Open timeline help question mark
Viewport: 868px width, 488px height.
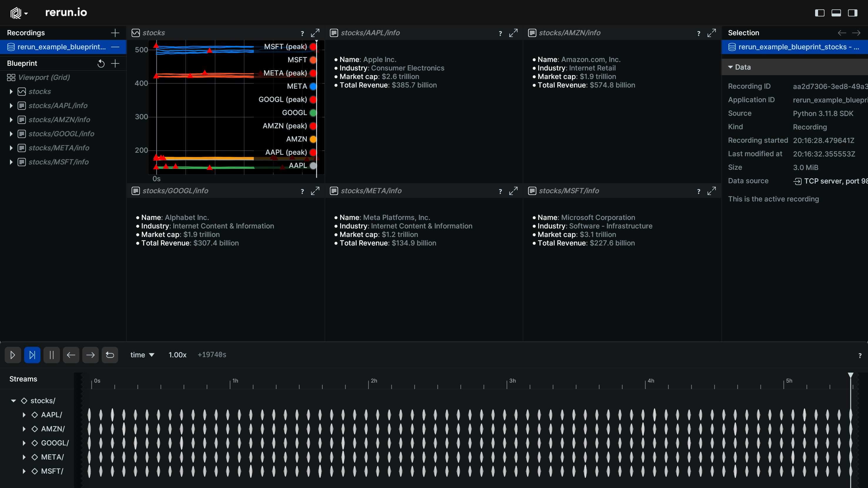860,356
